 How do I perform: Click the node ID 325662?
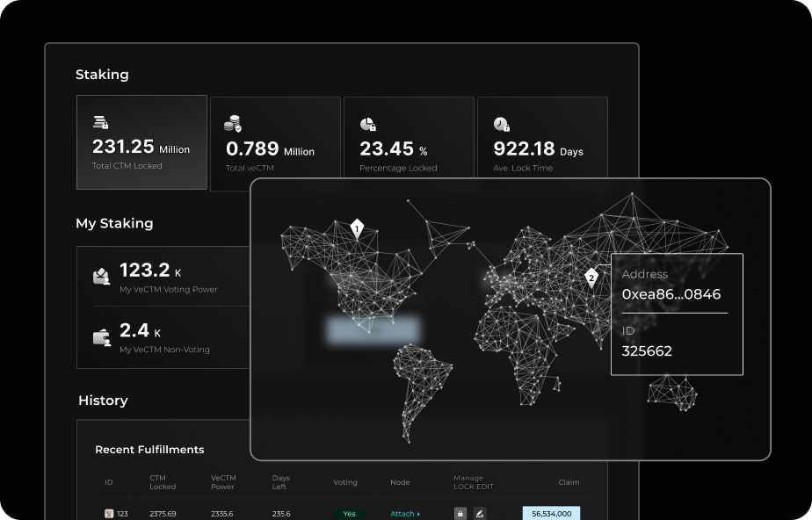(647, 351)
